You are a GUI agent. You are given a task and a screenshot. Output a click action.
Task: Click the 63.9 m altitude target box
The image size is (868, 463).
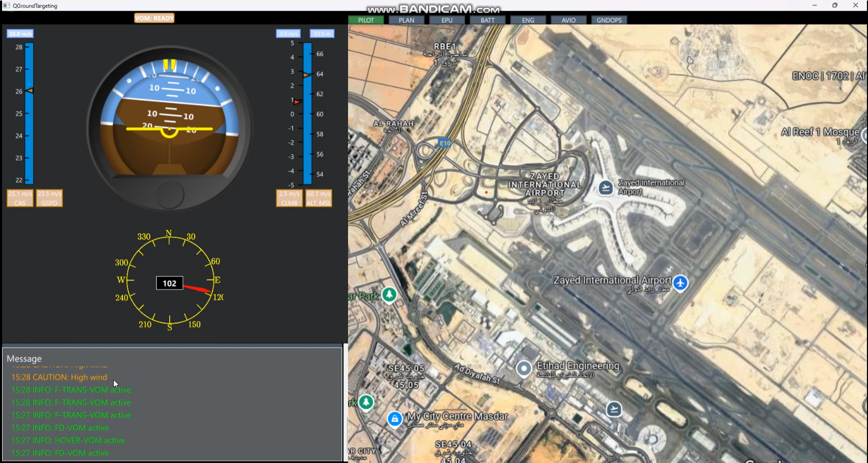(322, 34)
